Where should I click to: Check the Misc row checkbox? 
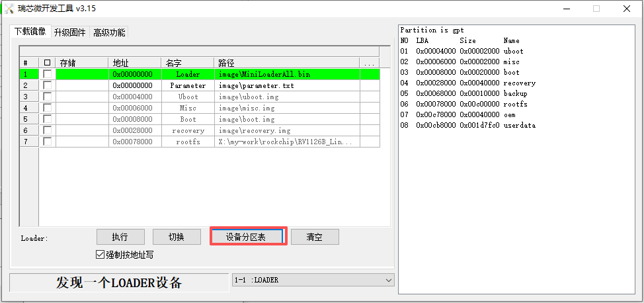[48, 108]
